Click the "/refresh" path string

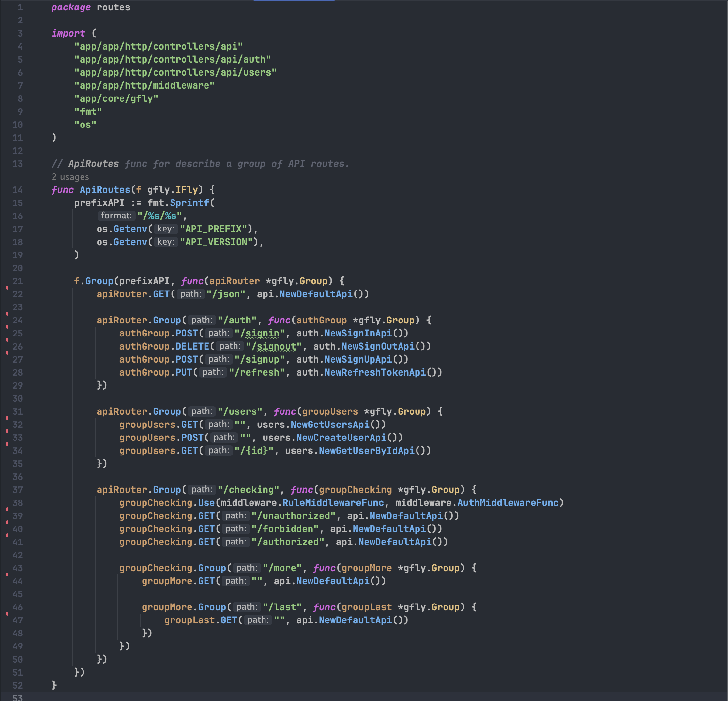257,372
